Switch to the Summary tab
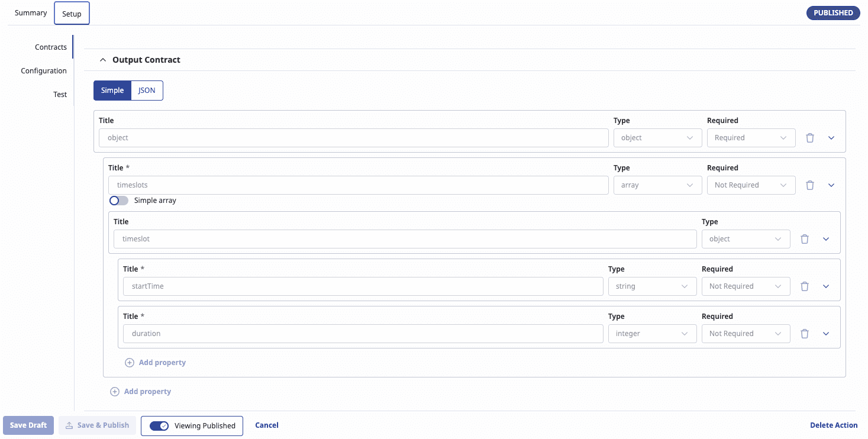This screenshot has height=439, width=868. coord(30,12)
